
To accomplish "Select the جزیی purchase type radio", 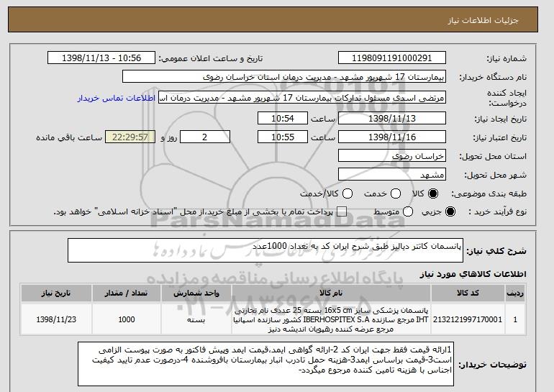I will coord(450,212).
